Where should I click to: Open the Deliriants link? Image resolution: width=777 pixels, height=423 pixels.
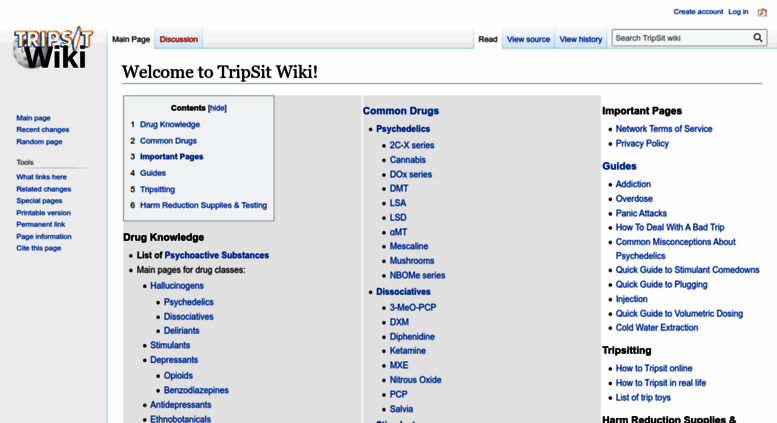point(181,330)
